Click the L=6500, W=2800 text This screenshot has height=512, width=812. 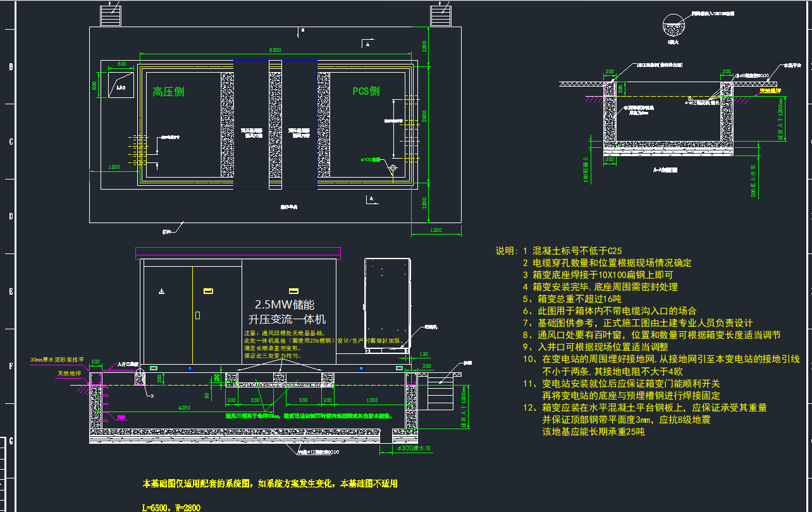(x=171, y=507)
